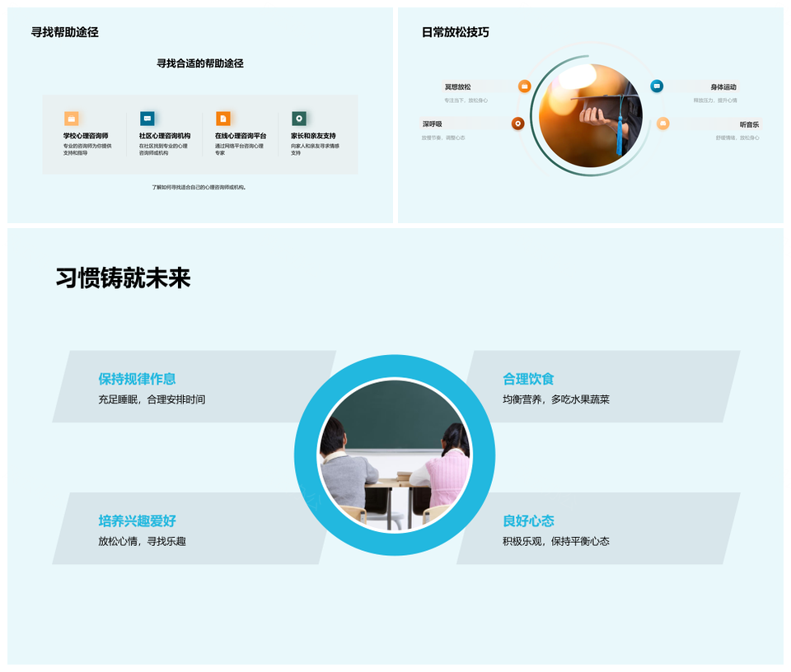791x672 pixels.
Task: Select the 寻找帮助途径 slide title
Action: (65, 32)
